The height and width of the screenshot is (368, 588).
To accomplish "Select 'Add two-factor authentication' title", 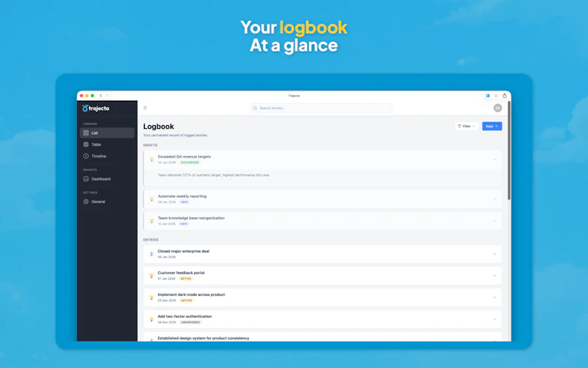I will pos(184,316).
